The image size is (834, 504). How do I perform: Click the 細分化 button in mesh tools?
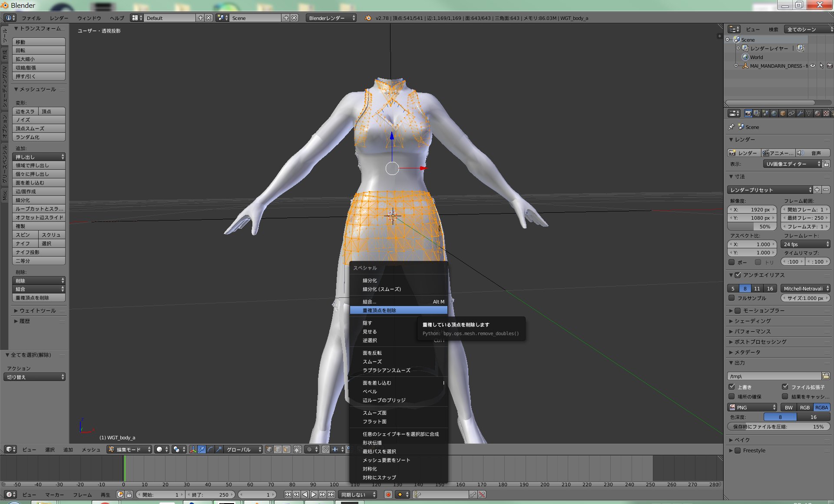tap(39, 200)
